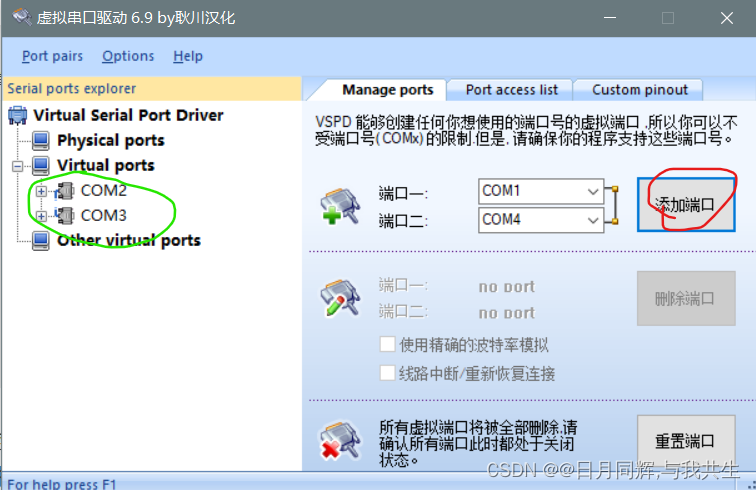Viewport: 756px width, 490px height.
Task: Click the 删除端口 button
Action: tap(686, 298)
